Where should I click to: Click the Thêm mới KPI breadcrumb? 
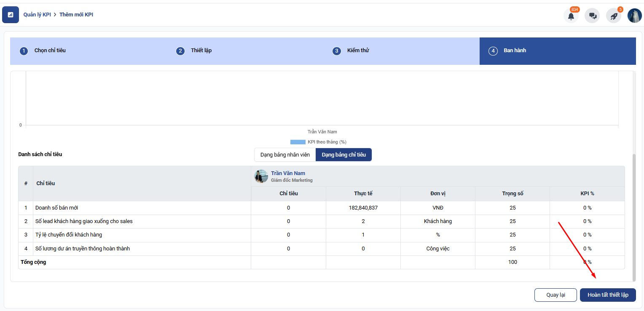pos(76,15)
